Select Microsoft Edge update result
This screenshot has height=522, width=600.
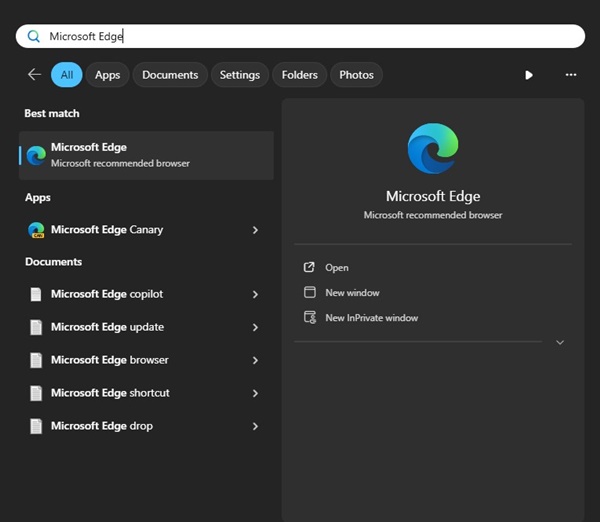tap(146, 327)
